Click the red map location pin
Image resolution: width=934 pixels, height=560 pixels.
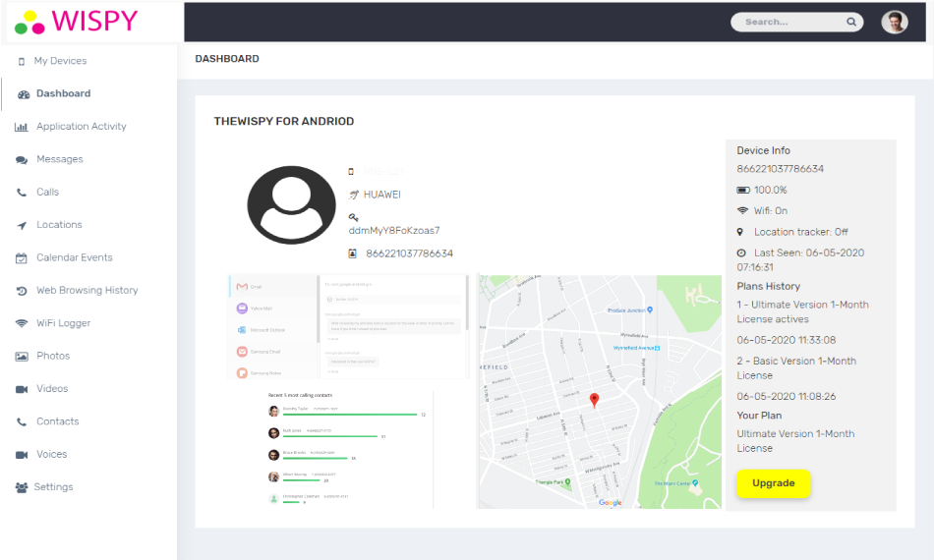click(594, 400)
